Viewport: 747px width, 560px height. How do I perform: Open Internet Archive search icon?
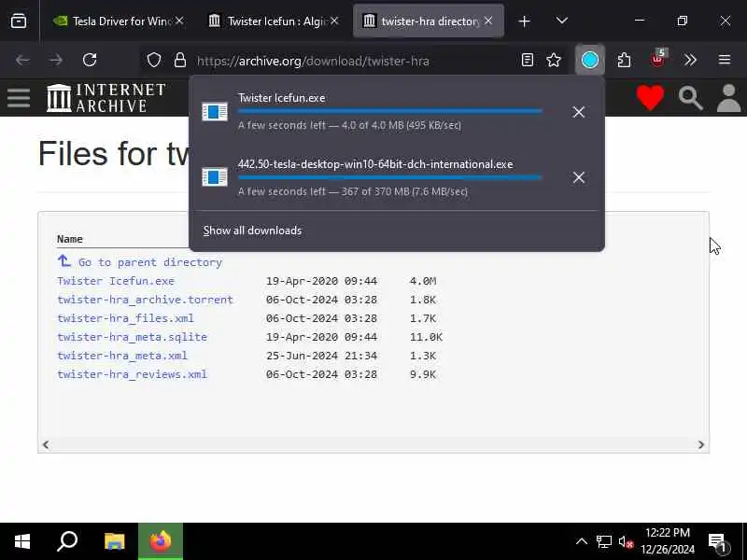690,98
